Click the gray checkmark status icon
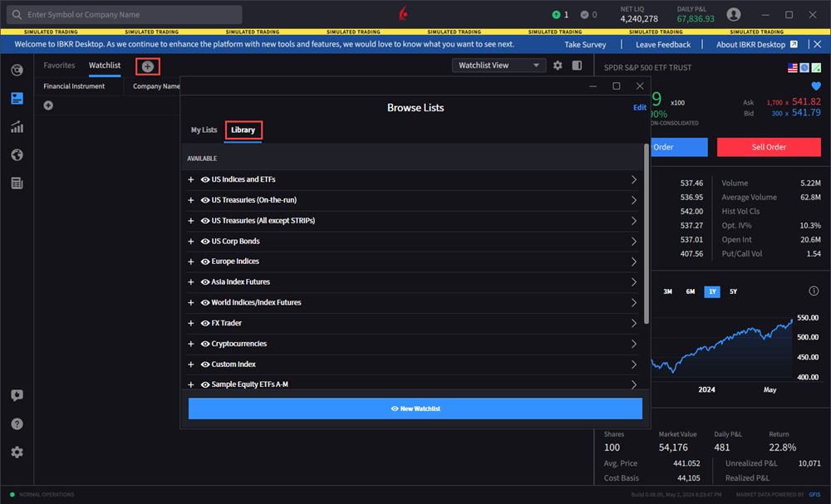Screen dimensions: 831x504 coord(584,15)
